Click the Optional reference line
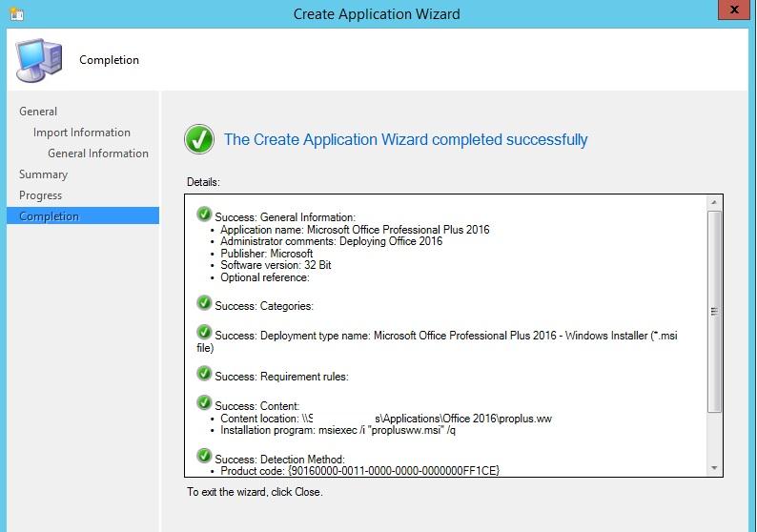The width and height of the screenshot is (757, 532). 264,277
